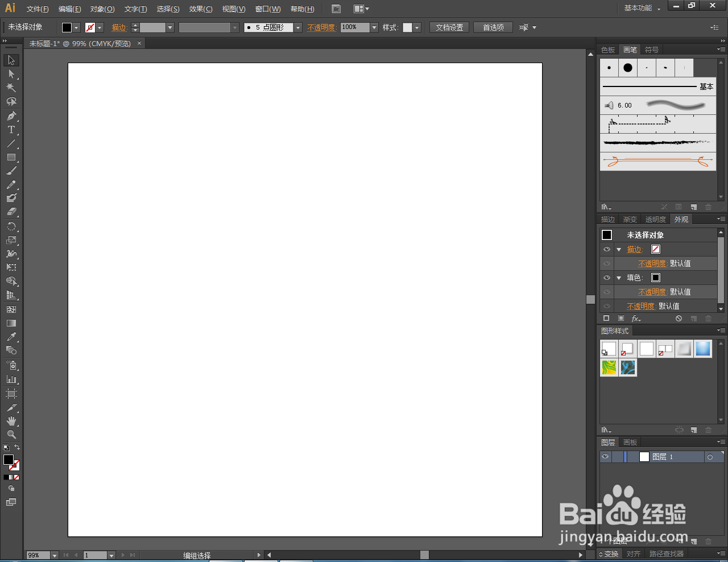Select the Free Transform tool
The image size is (728, 562).
(11, 267)
